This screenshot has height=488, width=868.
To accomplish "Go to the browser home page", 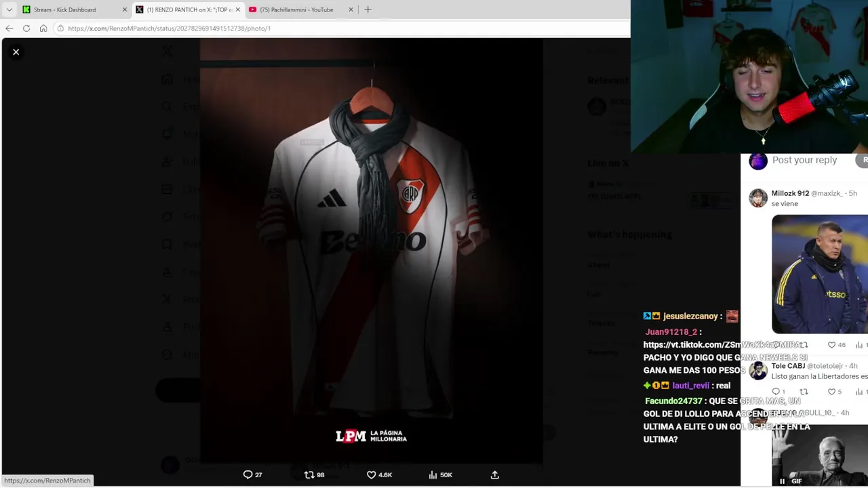I will (x=43, y=28).
